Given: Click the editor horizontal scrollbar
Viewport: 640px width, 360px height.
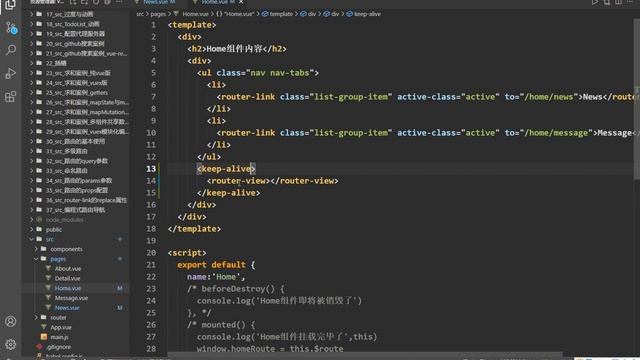Looking at the screenshot, I should (x=365, y=355).
